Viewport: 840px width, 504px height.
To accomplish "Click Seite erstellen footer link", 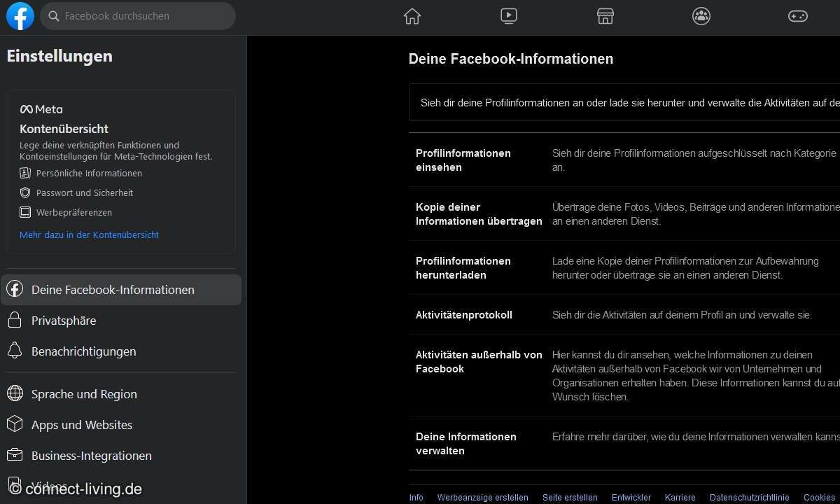I will [570, 497].
